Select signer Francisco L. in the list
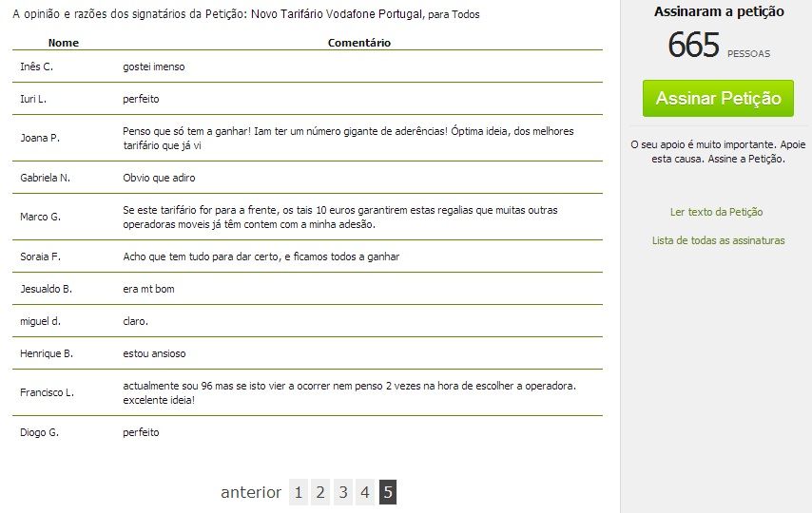The image size is (812, 513). (x=47, y=392)
